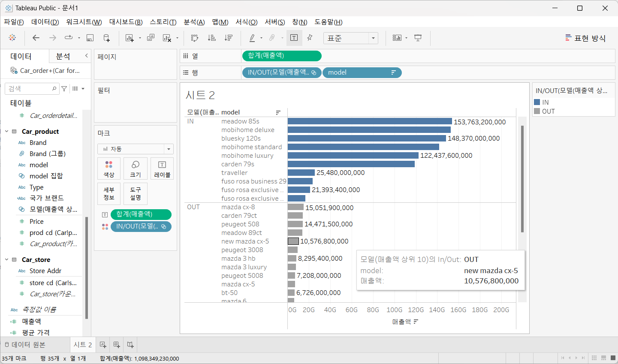Click the sort icon beside 매출액 axis title
The width and height of the screenshot is (618, 364).
416,322
